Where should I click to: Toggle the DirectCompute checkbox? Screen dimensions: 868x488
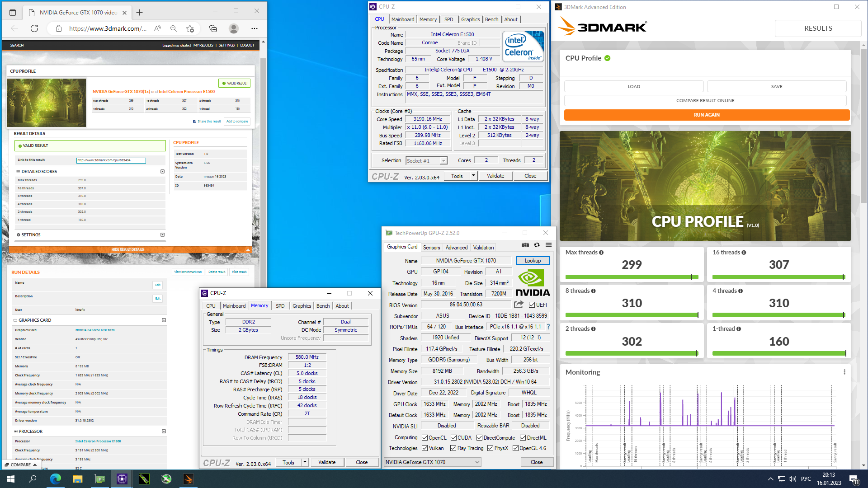click(479, 438)
